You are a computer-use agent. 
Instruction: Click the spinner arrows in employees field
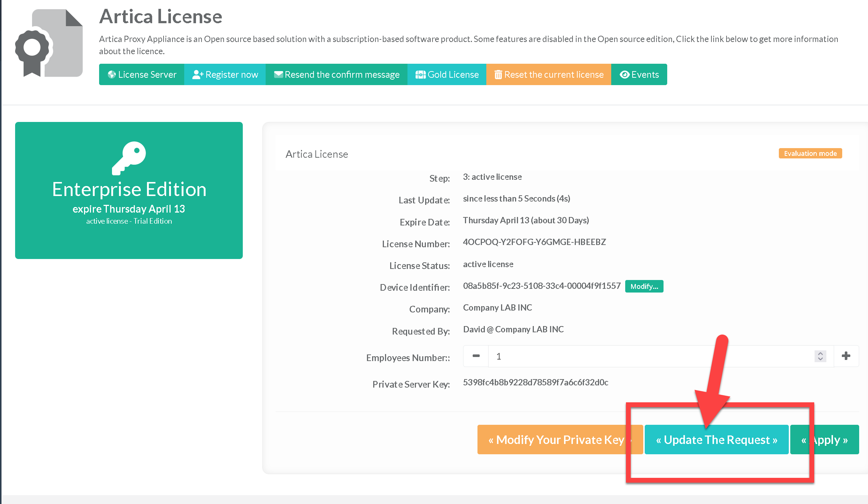pos(820,356)
